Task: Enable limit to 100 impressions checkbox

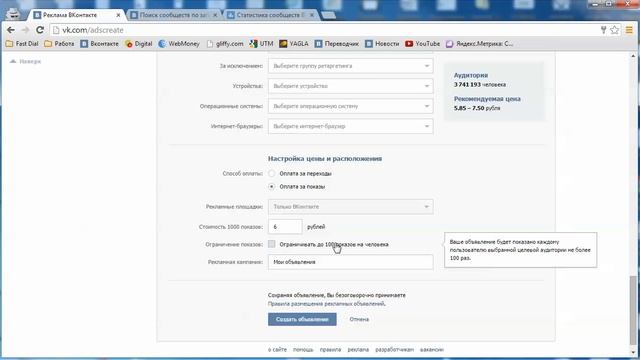Action: click(x=271, y=244)
